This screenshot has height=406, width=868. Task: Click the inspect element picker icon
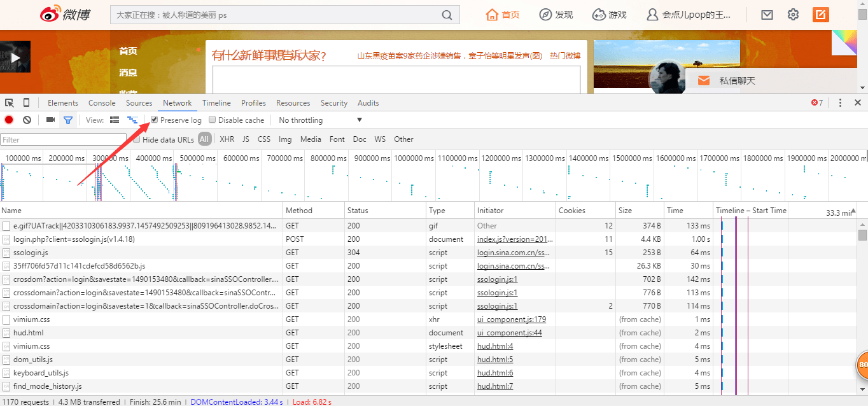point(10,102)
